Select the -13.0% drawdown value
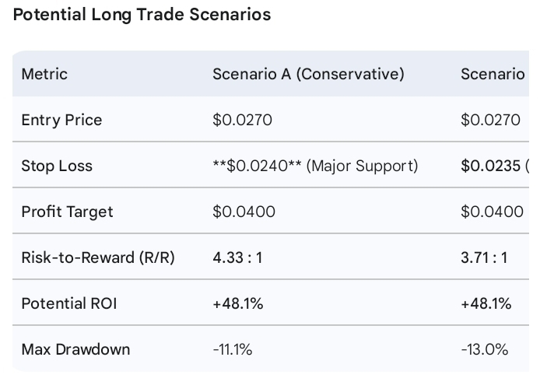Screen dimensions: 540x392 tap(484, 349)
